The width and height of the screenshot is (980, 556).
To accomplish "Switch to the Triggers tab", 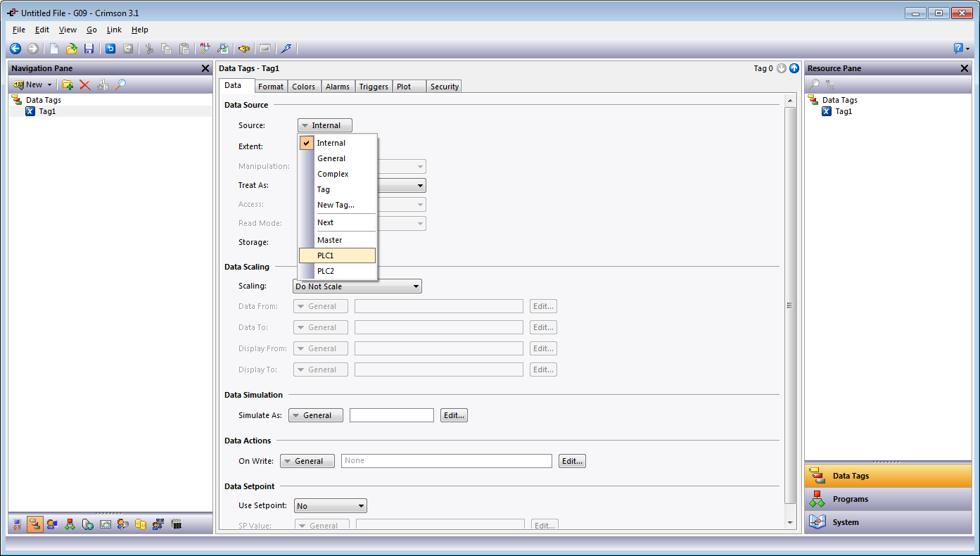I will coord(374,87).
